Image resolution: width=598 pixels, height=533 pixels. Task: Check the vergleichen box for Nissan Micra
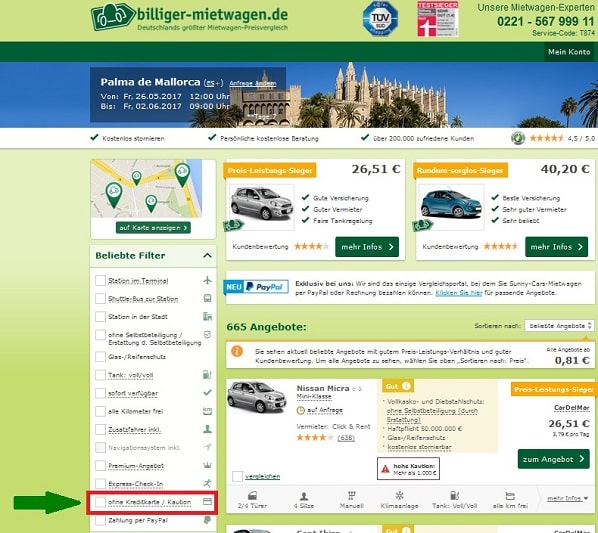point(237,476)
